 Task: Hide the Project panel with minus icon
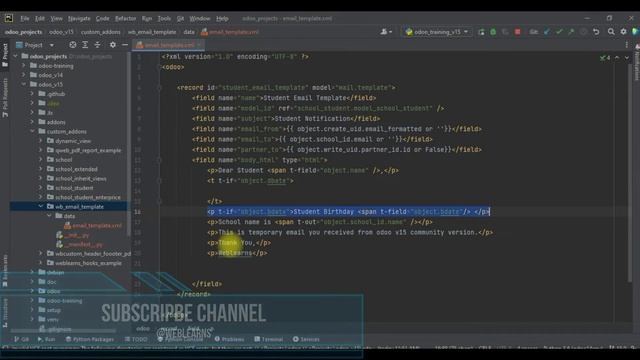[125, 45]
